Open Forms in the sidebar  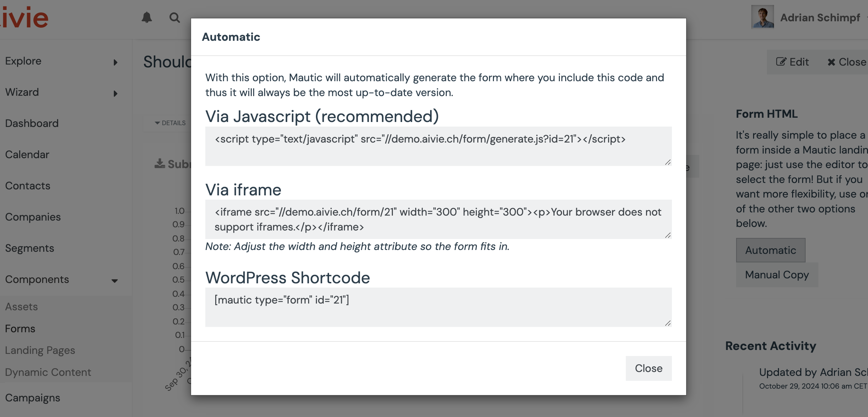(20, 329)
